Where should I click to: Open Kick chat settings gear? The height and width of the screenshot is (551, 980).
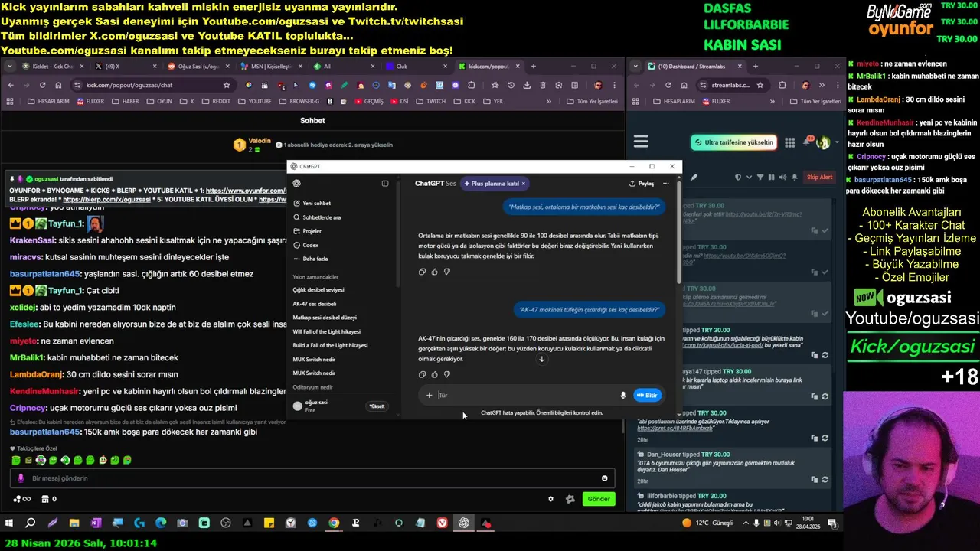pyautogui.click(x=550, y=499)
